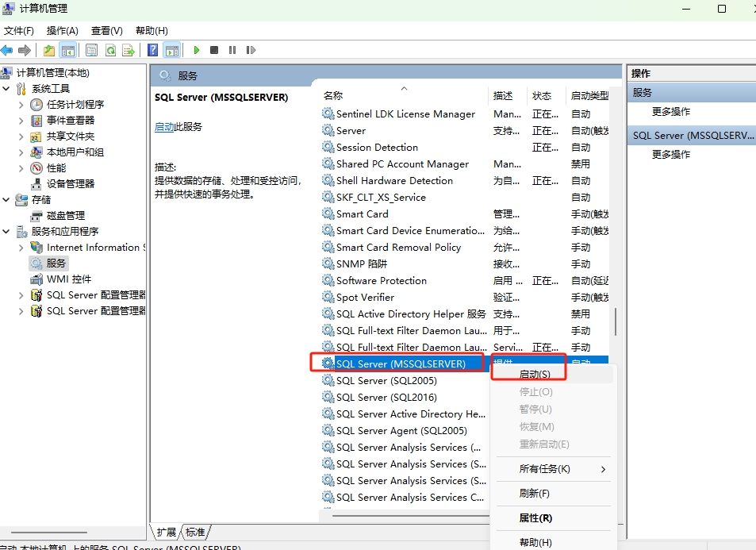756x550 pixels.
Task: Sort services by 名称 column header
Action: pyautogui.click(x=404, y=95)
